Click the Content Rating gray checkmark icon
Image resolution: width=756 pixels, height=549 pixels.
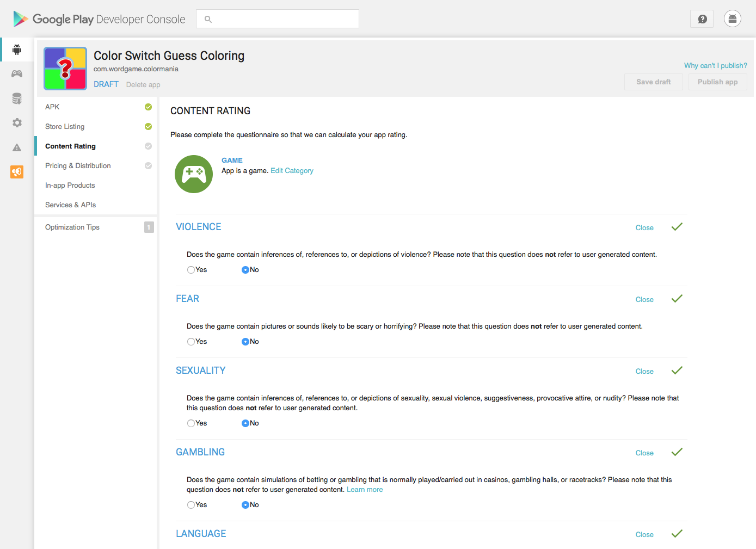148,146
